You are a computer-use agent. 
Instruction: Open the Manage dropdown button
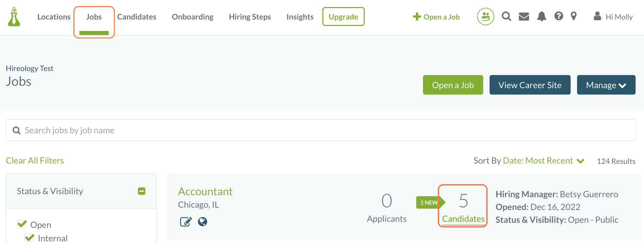pyautogui.click(x=606, y=85)
